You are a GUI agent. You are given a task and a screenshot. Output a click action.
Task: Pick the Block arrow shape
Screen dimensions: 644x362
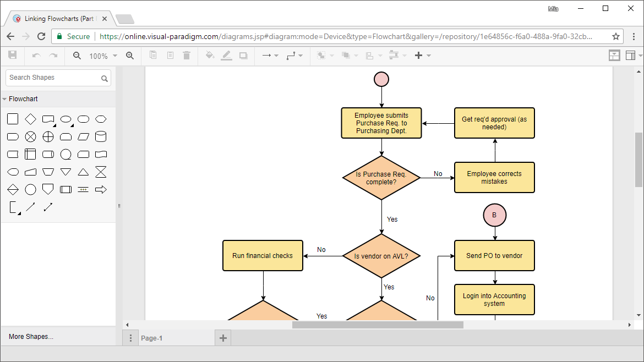click(101, 189)
